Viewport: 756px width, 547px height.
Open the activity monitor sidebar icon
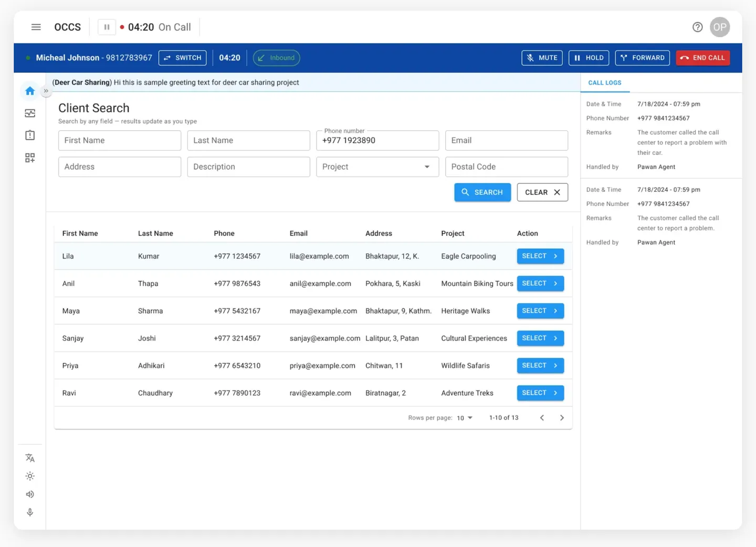tap(30, 113)
